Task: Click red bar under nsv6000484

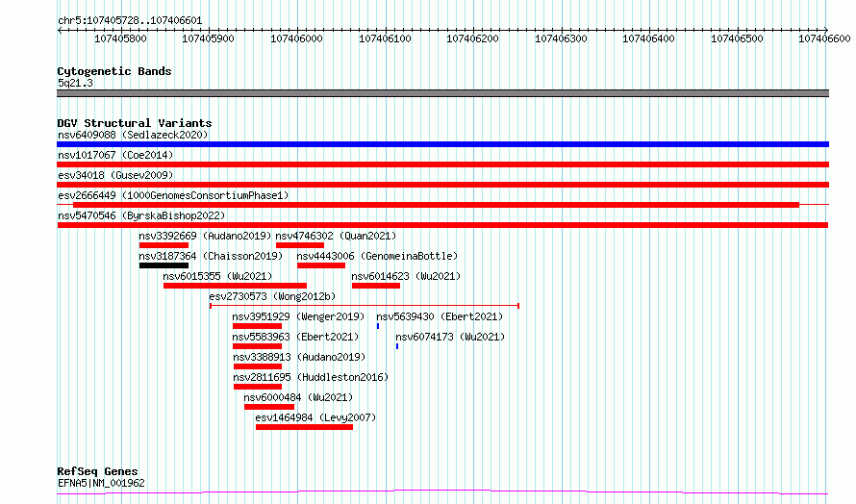Action: click(x=269, y=407)
